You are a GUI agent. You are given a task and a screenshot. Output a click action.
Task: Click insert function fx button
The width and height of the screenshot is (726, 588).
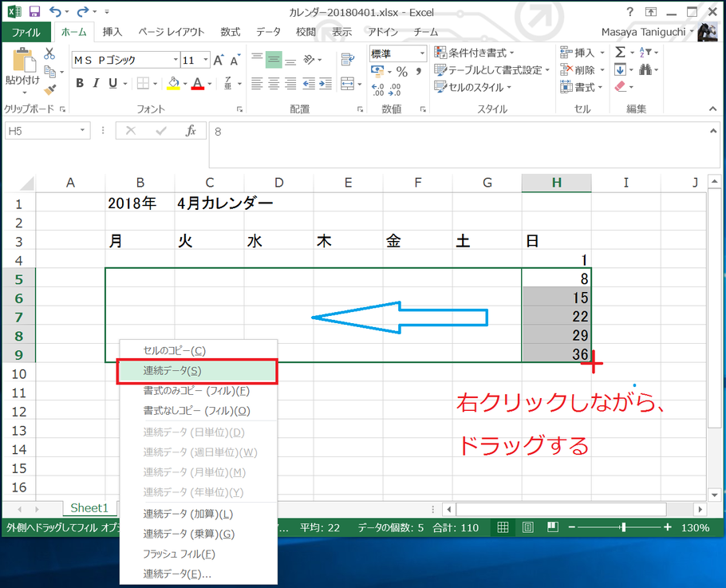coord(191,131)
